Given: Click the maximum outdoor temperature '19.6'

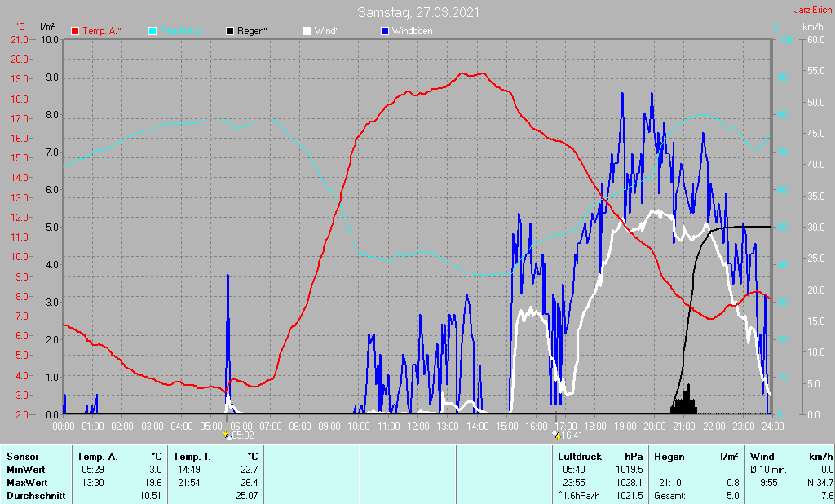Looking at the screenshot, I should [x=155, y=483].
